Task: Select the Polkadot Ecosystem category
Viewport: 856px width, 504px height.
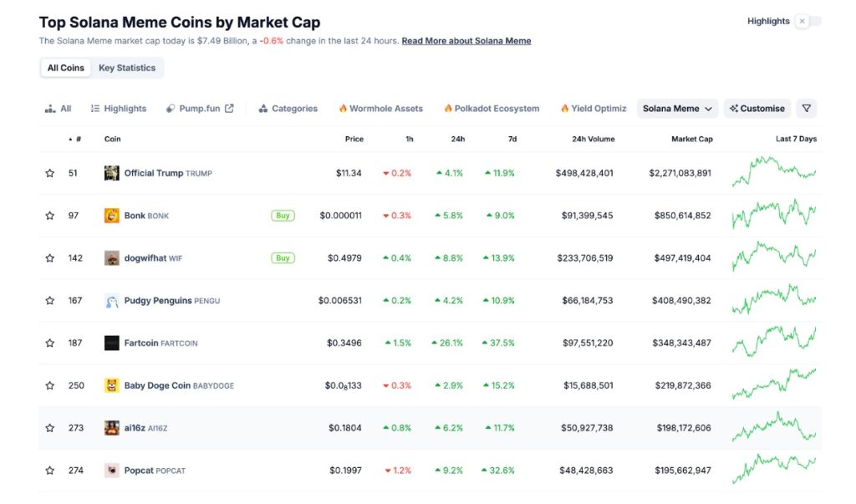Action: 492,109
